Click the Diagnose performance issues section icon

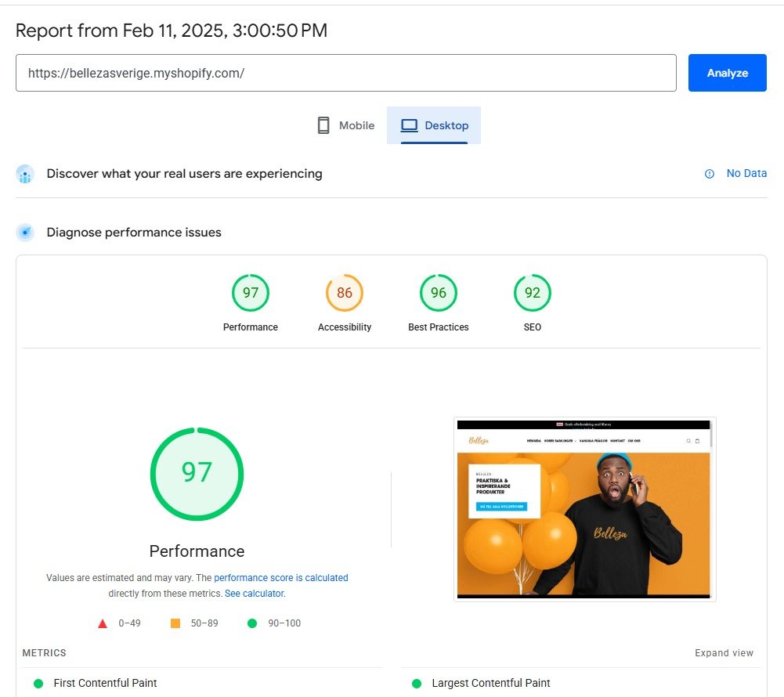(x=25, y=232)
